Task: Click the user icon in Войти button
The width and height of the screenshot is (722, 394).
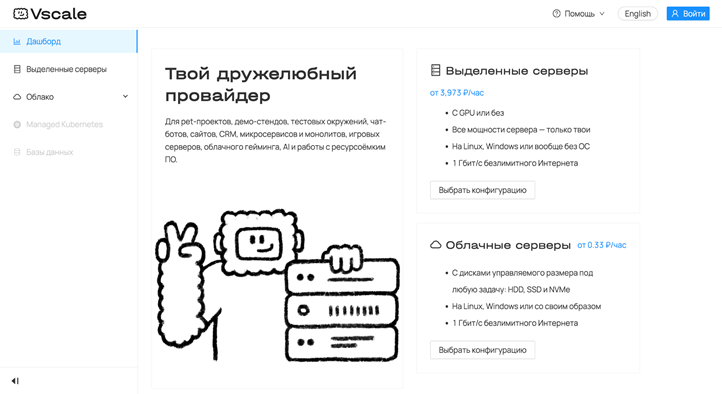Action: pyautogui.click(x=675, y=14)
